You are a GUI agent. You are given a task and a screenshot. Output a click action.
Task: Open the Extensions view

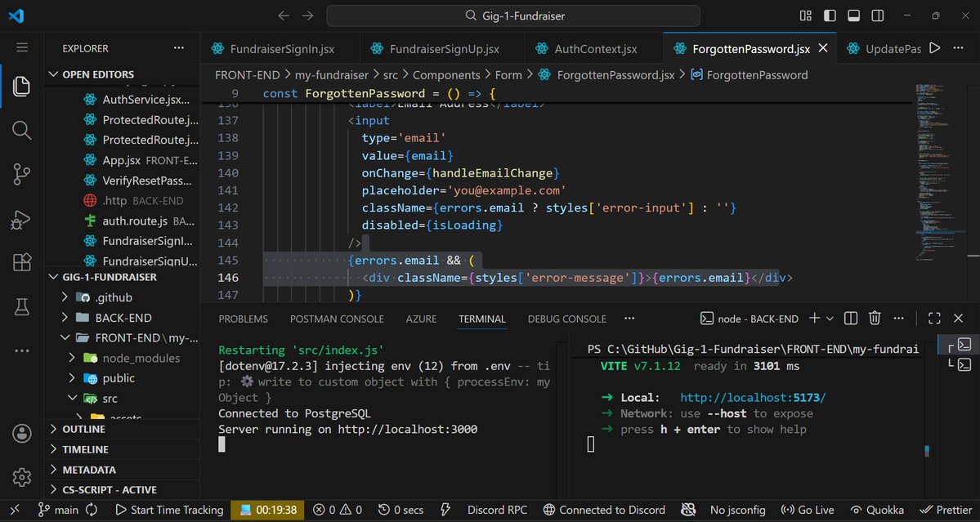pyautogui.click(x=21, y=263)
